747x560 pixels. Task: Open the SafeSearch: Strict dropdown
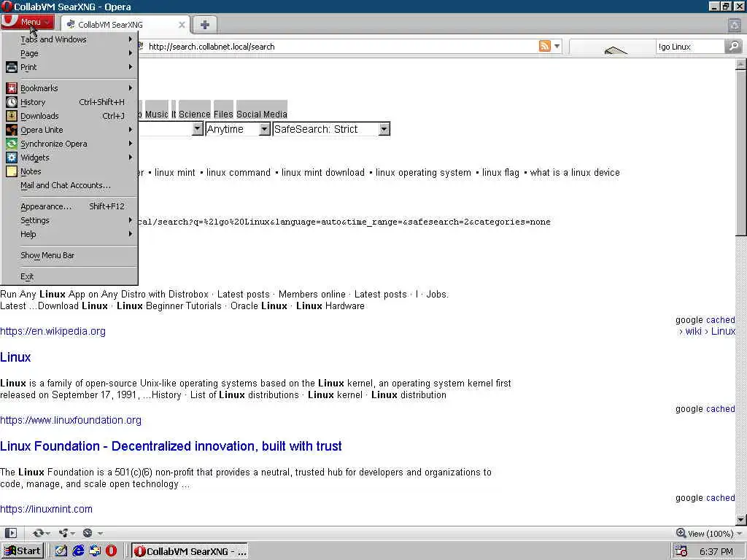(331, 129)
